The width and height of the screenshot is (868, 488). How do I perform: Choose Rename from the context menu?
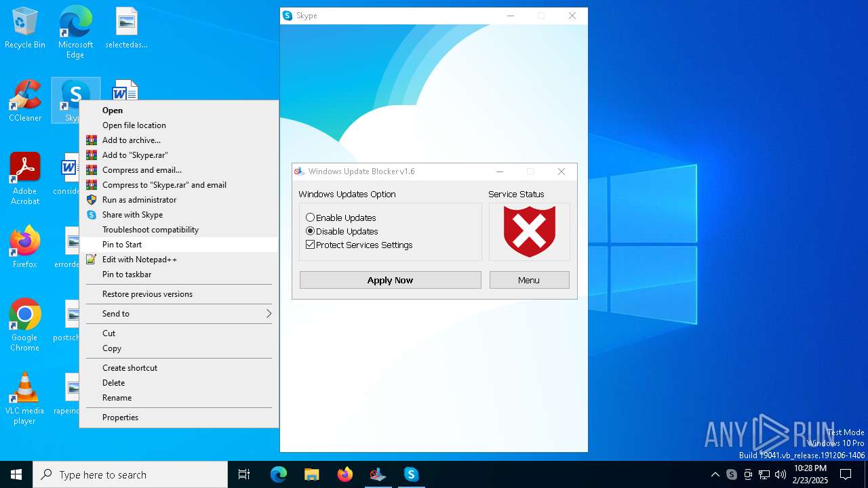(x=179, y=398)
